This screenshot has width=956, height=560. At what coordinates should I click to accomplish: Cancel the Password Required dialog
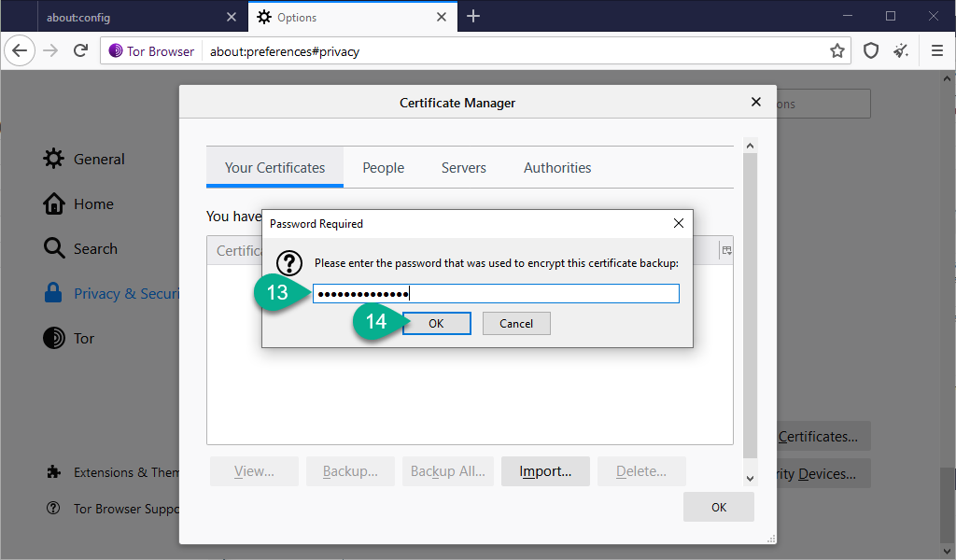pyautogui.click(x=516, y=323)
